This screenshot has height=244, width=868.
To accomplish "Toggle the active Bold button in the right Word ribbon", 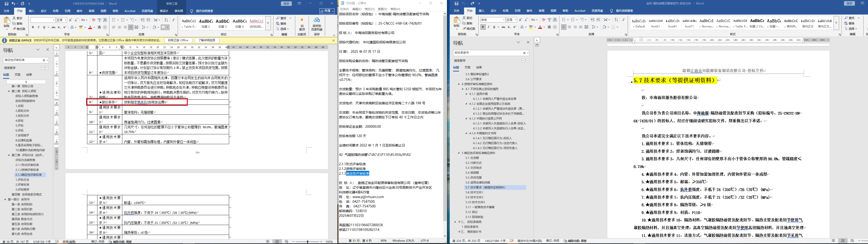I will coord(483,27).
